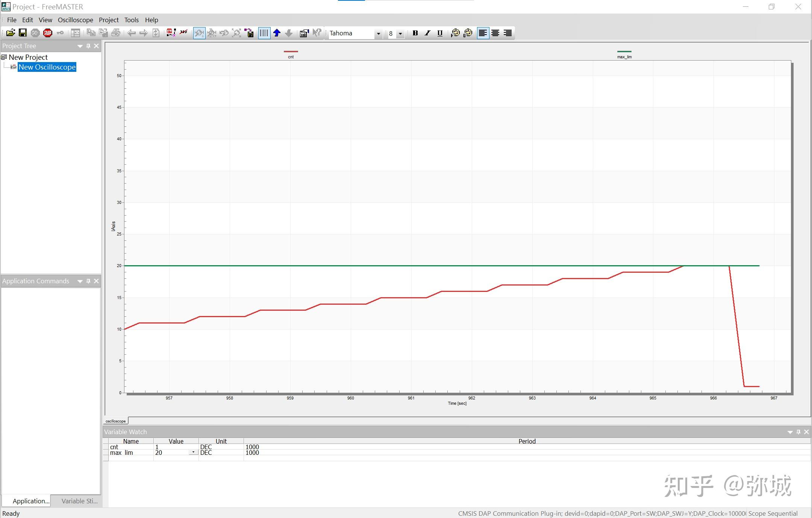This screenshot has height=518, width=812.
Task: Open the font size 8 dropdown
Action: pos(400,33)
